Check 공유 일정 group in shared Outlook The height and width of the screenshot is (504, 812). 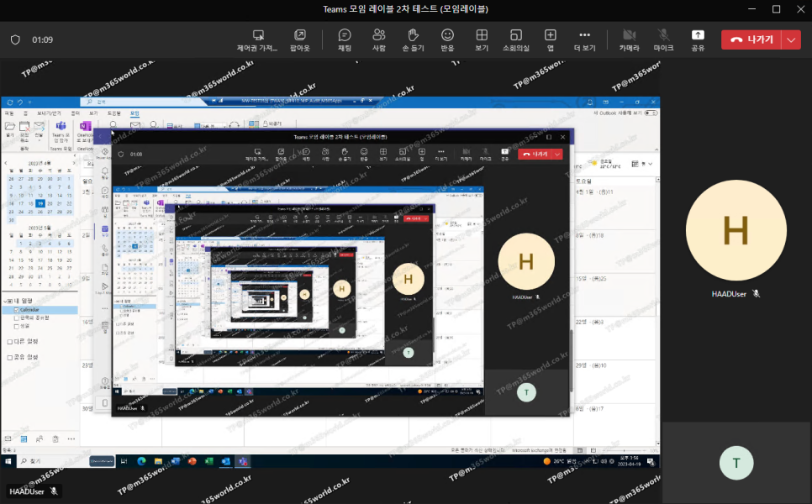10,357
